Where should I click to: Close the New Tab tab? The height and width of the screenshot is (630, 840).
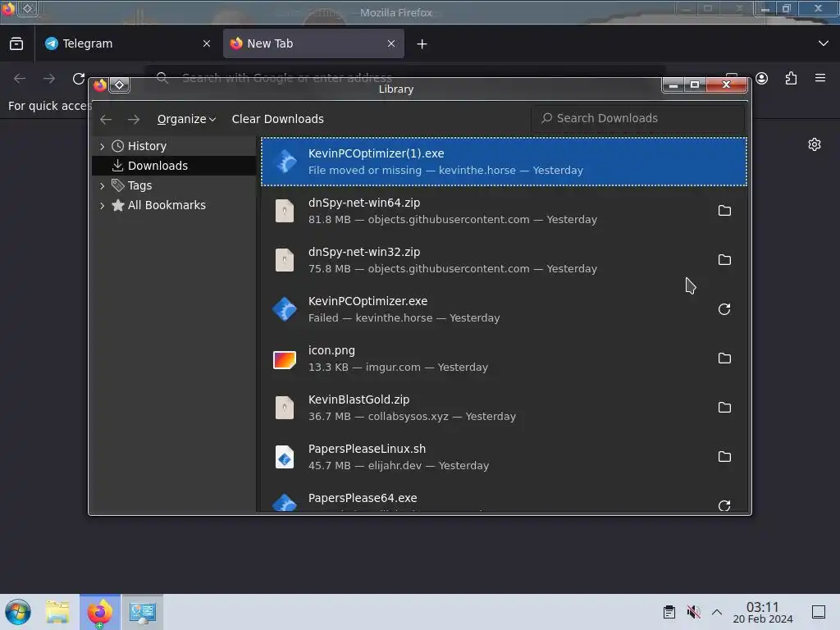(x=391, y=44)
